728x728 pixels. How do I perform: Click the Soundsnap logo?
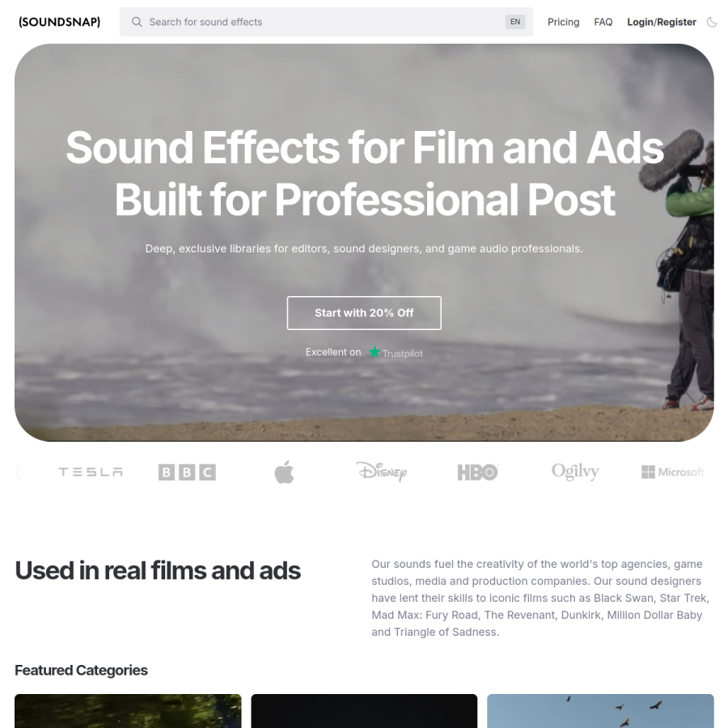(59, 22)
